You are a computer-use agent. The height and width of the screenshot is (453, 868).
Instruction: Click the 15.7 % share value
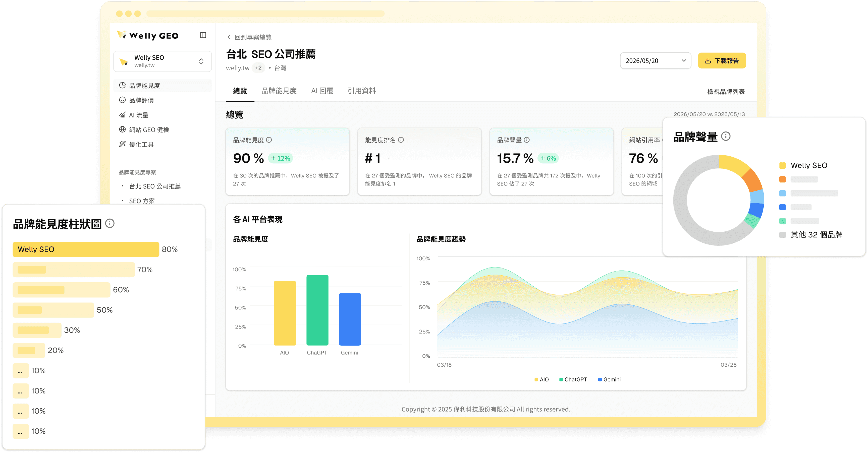[515, 158]
